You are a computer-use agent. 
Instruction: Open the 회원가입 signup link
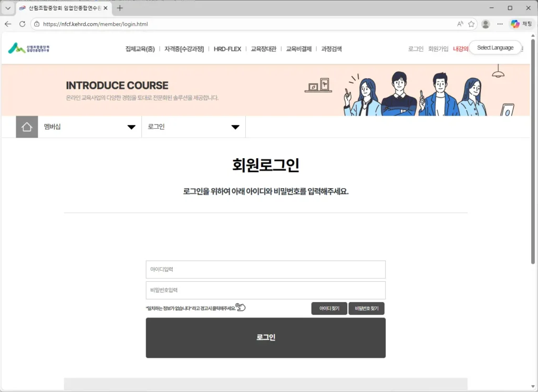click(x=438, y=48)
